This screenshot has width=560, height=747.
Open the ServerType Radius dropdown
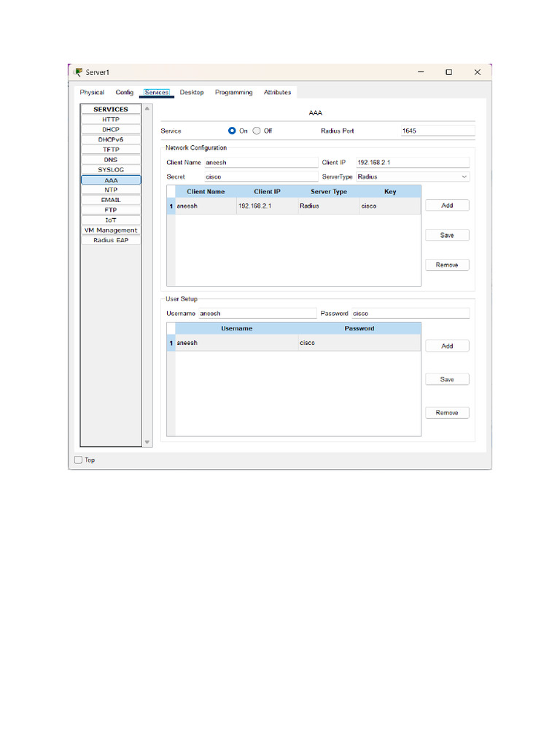click(413, 177)
